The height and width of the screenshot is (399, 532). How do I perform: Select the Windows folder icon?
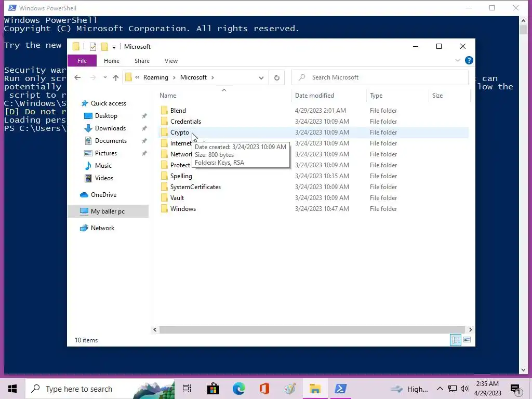point(164,208)
